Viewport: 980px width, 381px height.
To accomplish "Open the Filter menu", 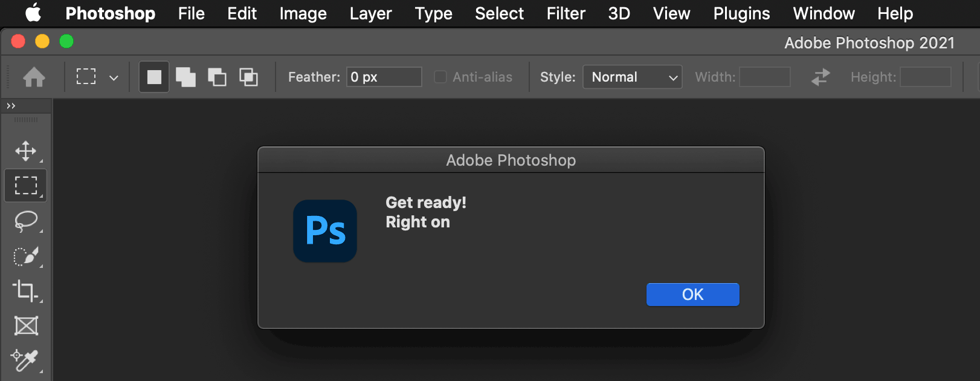I will 566,13.
